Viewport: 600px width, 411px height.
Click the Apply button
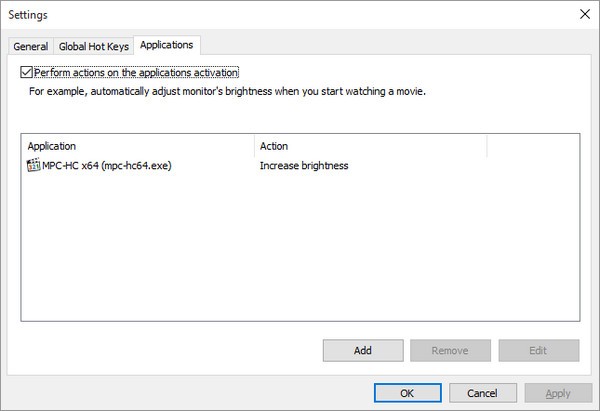coord(558,393)
